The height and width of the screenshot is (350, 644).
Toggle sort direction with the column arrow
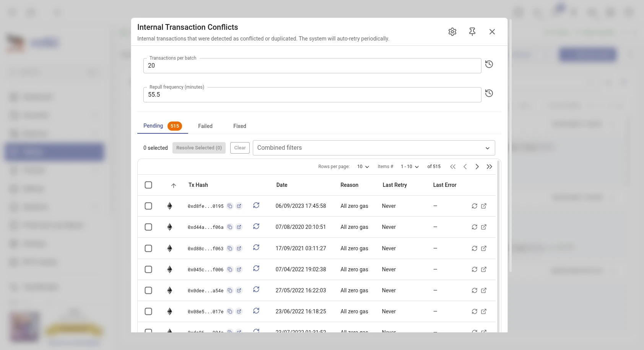tap(173, 185)
